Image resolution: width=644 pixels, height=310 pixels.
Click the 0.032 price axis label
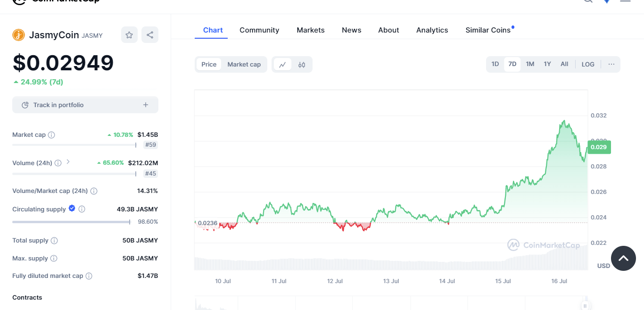coord(599,116)
